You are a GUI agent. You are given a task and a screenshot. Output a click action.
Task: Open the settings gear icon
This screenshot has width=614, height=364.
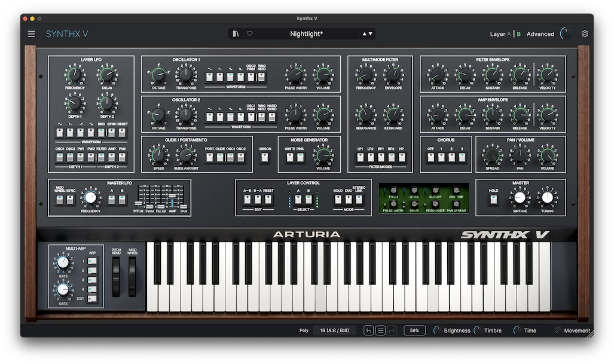click(585, 33)
